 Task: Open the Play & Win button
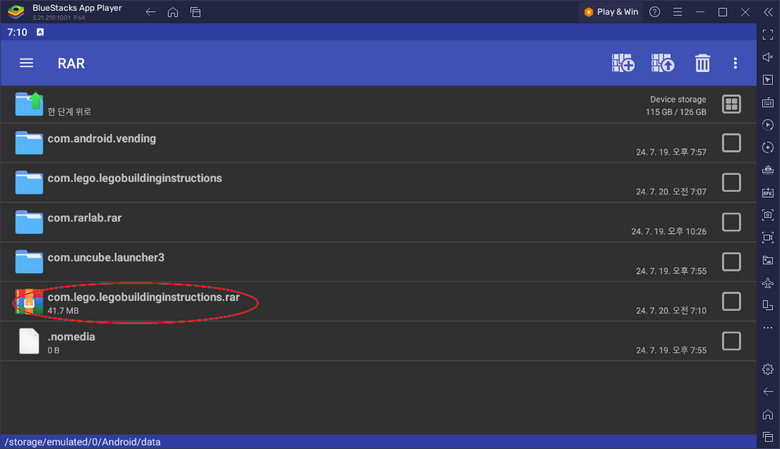tap(611, 12)
